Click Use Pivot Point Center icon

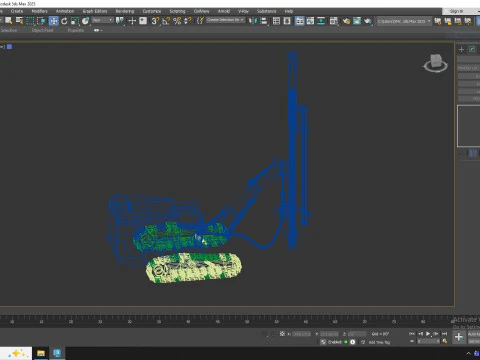tap(119, 21)
